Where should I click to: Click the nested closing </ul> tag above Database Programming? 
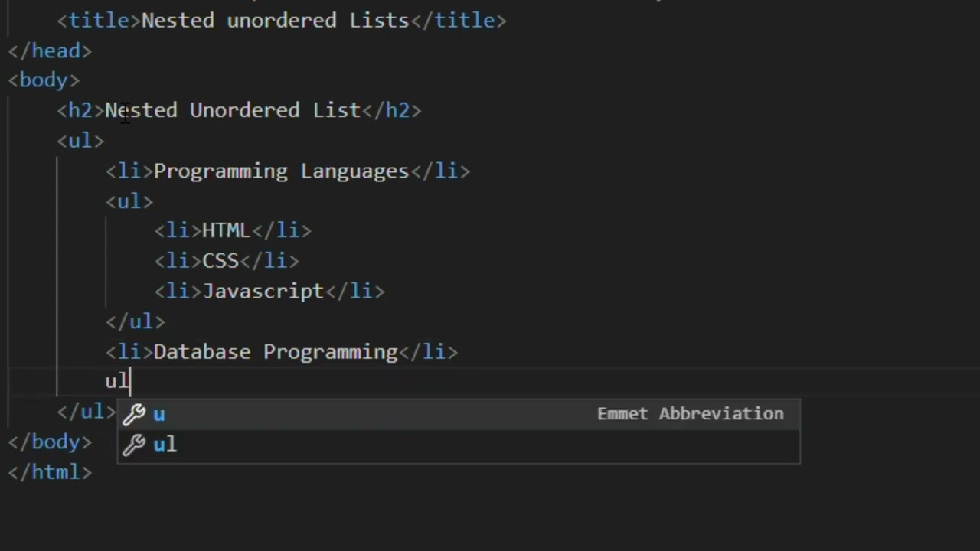(136, 321)
